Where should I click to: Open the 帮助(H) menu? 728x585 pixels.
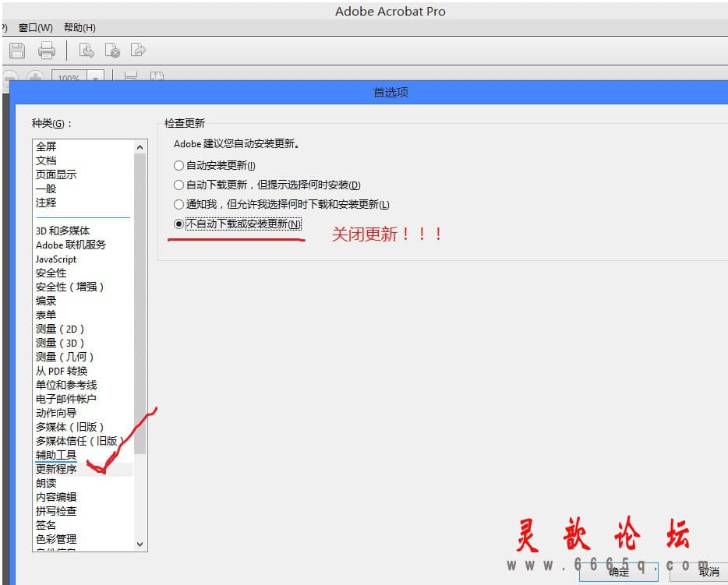[80, 28]
